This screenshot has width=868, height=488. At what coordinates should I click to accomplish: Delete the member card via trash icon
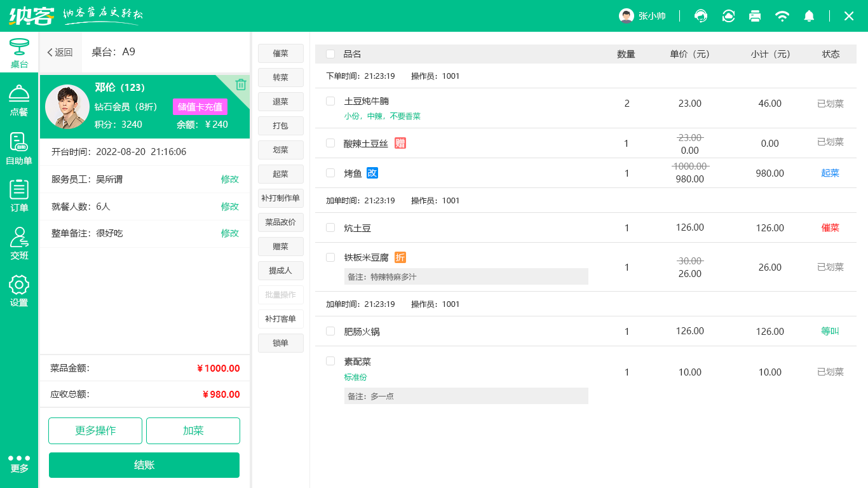(x=240, y=85)
